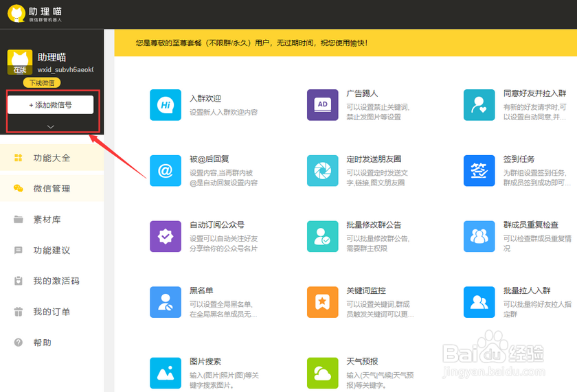577x392 pixels.
Task: Open the 签到任务 icon
Action: [479, 171]
